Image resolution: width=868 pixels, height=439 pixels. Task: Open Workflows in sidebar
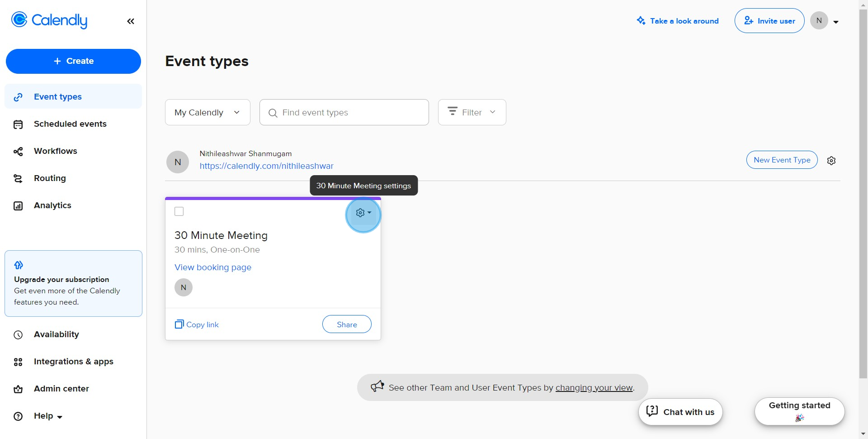(73, 151)
